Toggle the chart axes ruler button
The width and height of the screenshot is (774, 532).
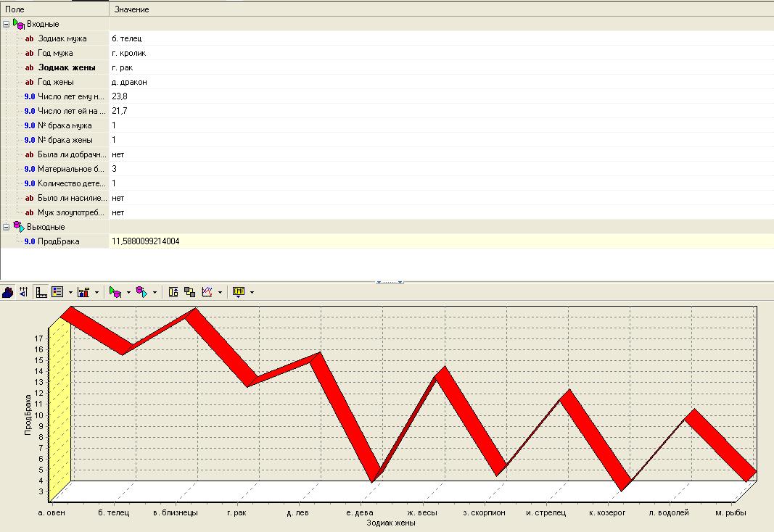[41, 292]
